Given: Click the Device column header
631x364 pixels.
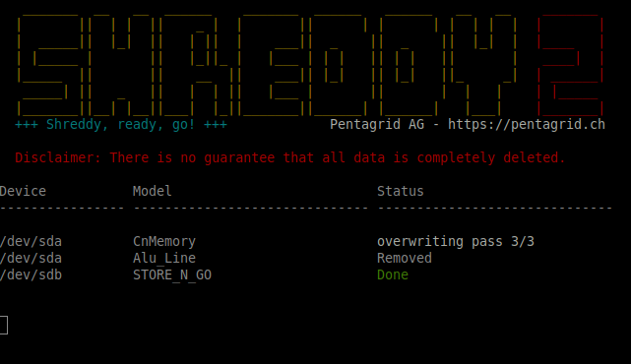Looking at the screenshot, I should tap(23, 191).
